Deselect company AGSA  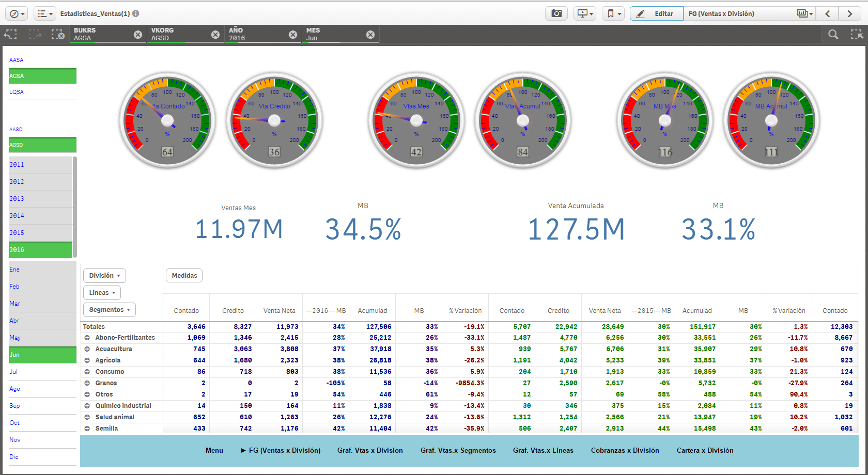pyautogui.click(x=43, y=76)
